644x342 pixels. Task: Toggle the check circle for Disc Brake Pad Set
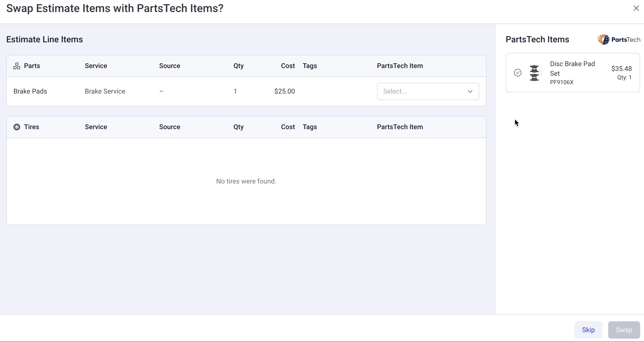tap(517, 73)
